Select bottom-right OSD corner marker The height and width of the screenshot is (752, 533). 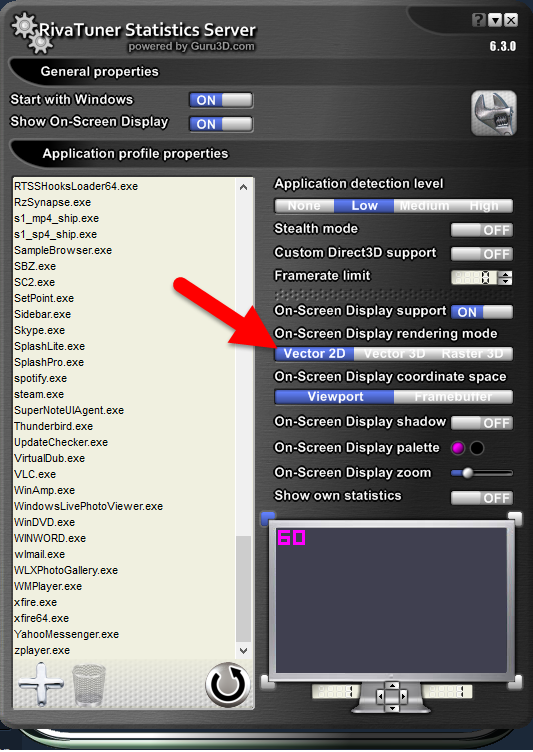click(517, 681)
